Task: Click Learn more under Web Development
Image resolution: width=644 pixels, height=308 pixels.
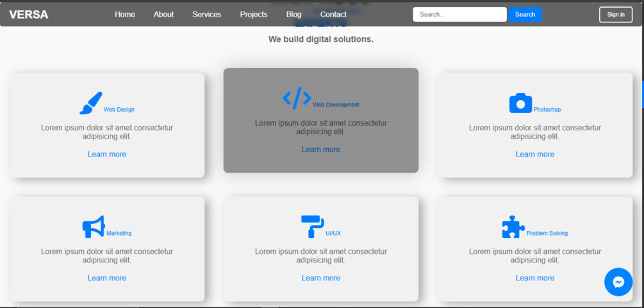Action: point(321,150)
